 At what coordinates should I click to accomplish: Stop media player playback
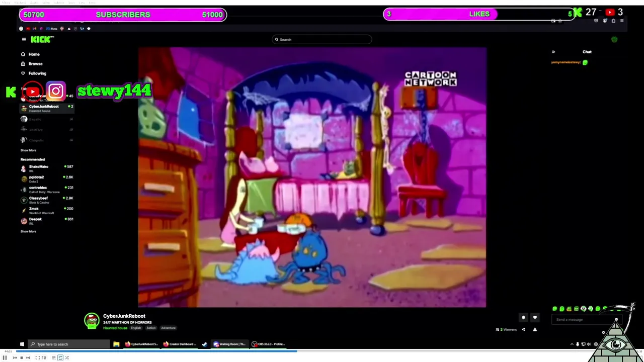click(21, 358)
